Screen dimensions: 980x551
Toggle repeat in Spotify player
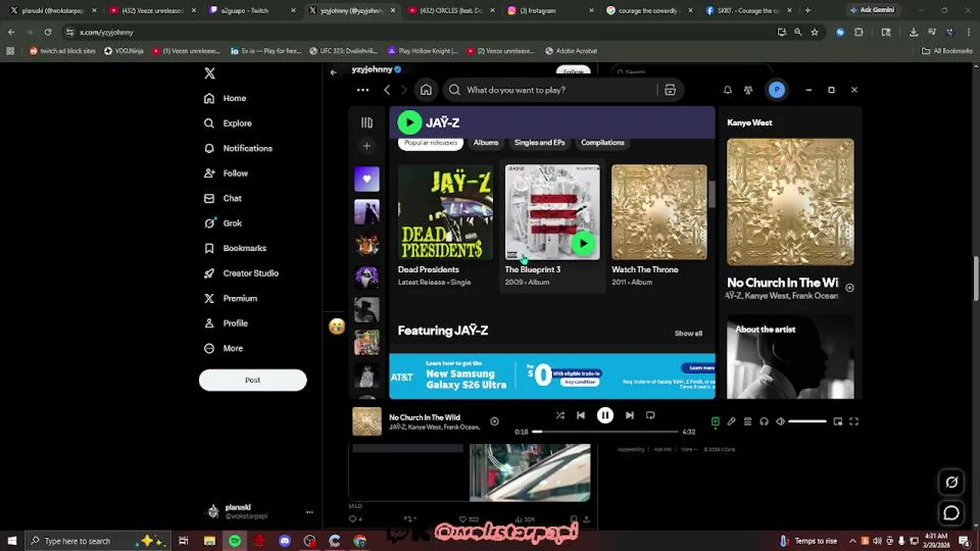pos(650,415)
